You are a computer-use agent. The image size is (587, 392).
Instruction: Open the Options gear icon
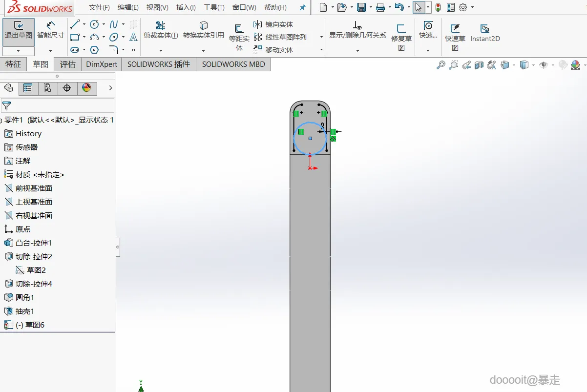463,7
